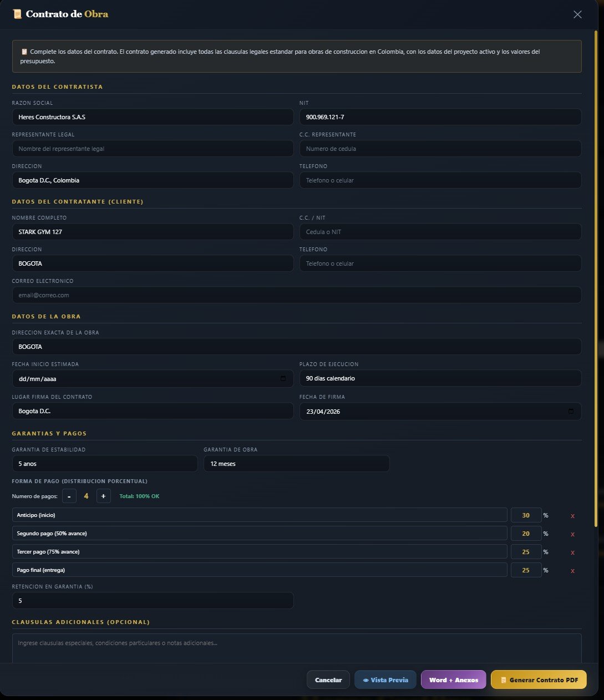Cancel the contract form
The width and height of the screenshot is (604, 700).
coord(328,679)
